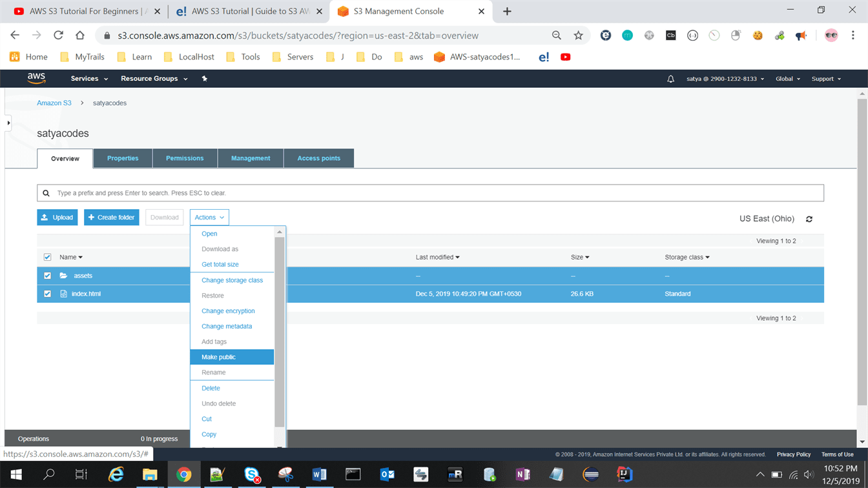Click the Upload button
This screenshot has height=488, width=868.
(x=57, y=218)
